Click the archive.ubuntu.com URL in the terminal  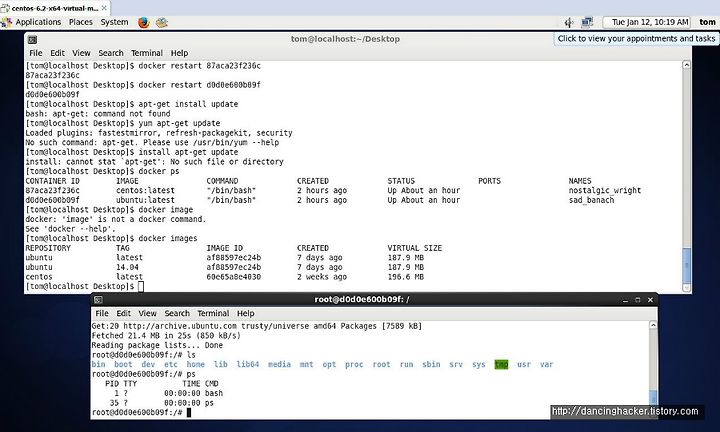[x=180, y=326]
